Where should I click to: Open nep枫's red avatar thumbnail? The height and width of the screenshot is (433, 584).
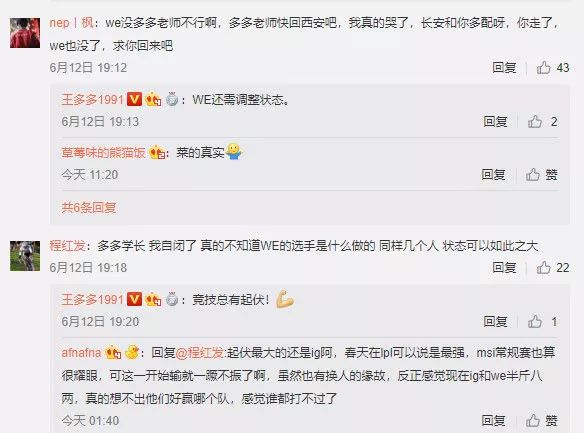25,33
